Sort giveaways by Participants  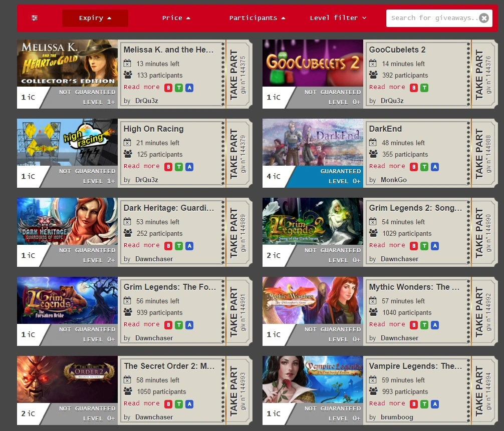point(257,18)
